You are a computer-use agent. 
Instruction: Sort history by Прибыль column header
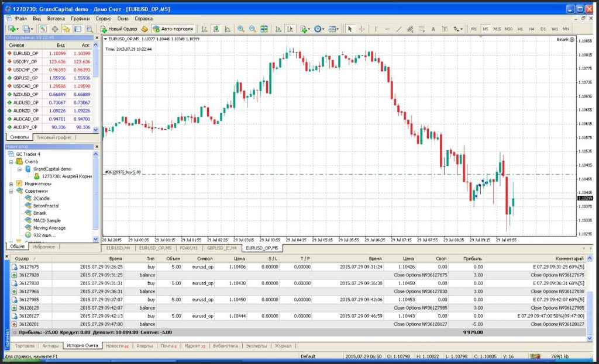[472, 259]
